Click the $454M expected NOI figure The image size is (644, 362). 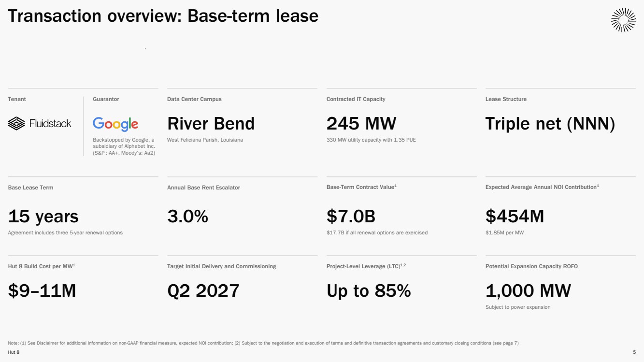pyautogui.click(x=515, y=217)
